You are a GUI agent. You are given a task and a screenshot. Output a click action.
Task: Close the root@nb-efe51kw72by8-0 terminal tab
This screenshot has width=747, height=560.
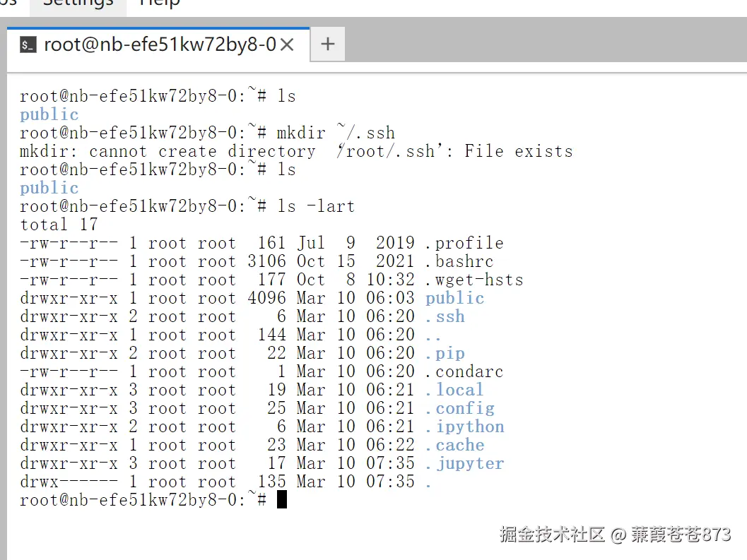pos(287,44)
